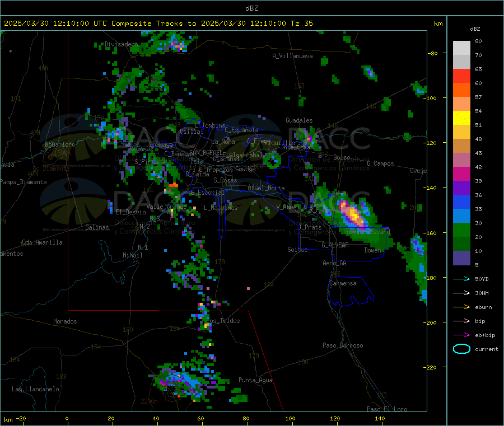Viewport: 504px width, 426px height.
Task: Click the Pampa_Diamante map label
Action: tap(24, 182)
